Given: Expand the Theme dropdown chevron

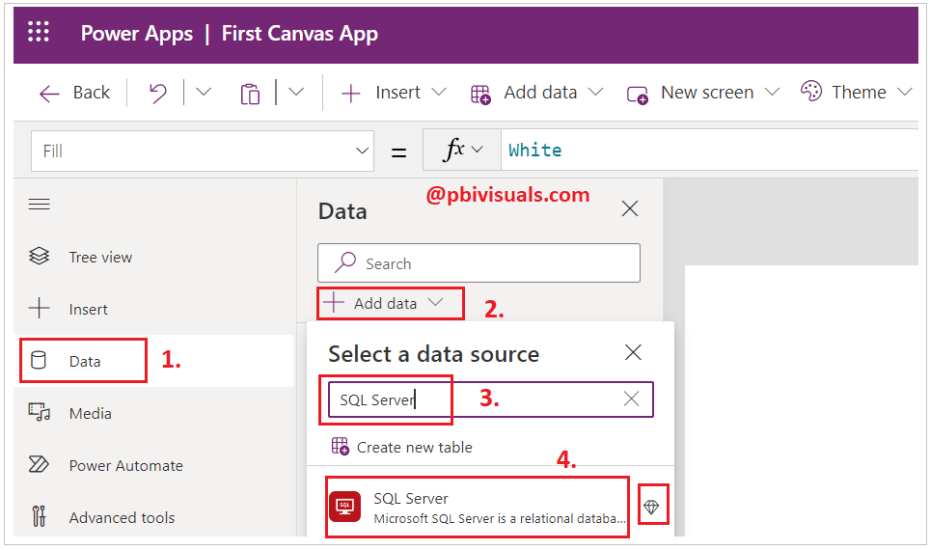Looking at the screenshot, I should click(904, 92).
